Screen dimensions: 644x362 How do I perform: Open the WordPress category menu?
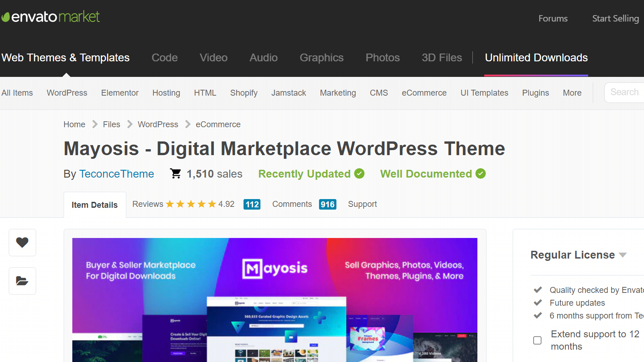[67, 93]
